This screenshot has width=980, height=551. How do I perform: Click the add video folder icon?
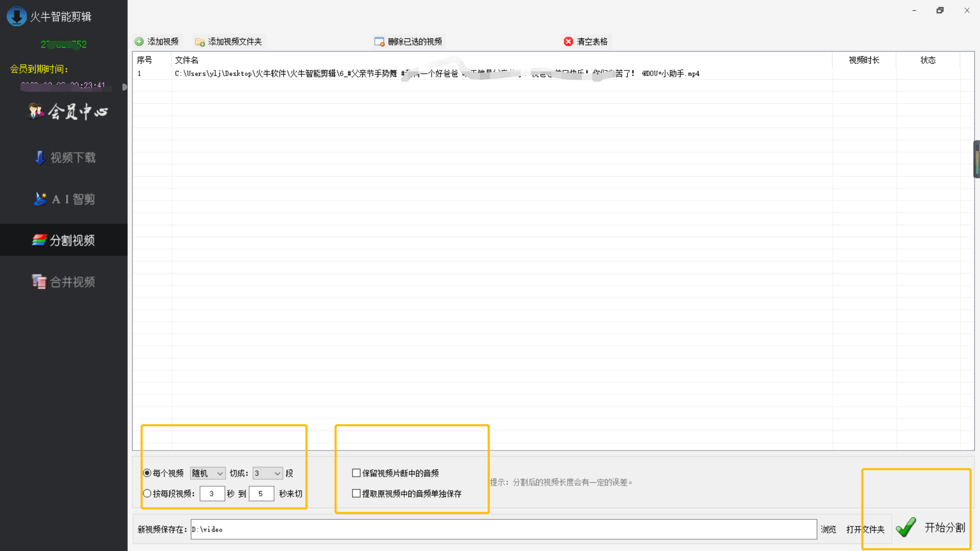pyautogui.click(x=200, y=42)
